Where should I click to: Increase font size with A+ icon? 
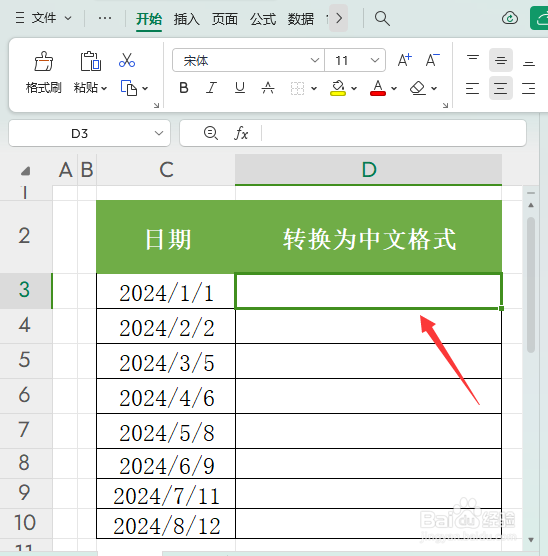coord(404,60)
